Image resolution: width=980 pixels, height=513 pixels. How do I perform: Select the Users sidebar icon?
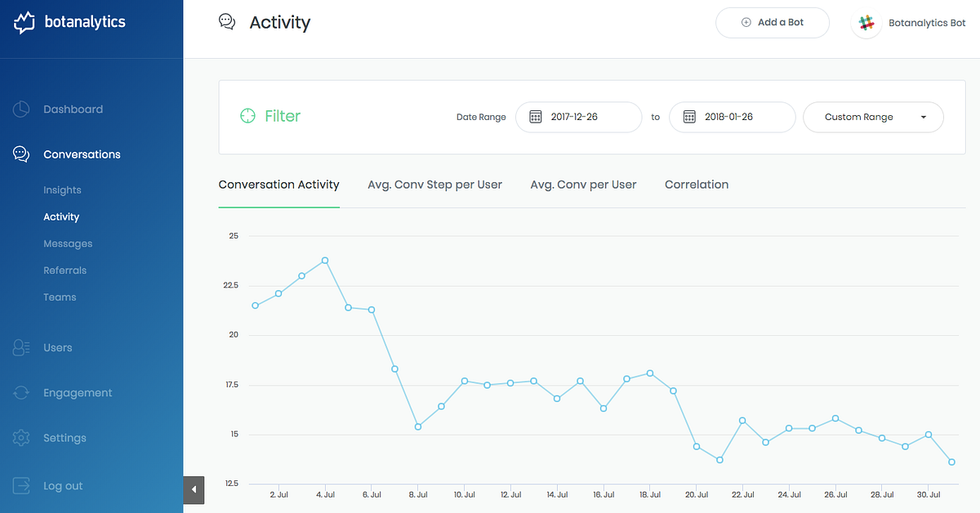click(x=20, y=347)
